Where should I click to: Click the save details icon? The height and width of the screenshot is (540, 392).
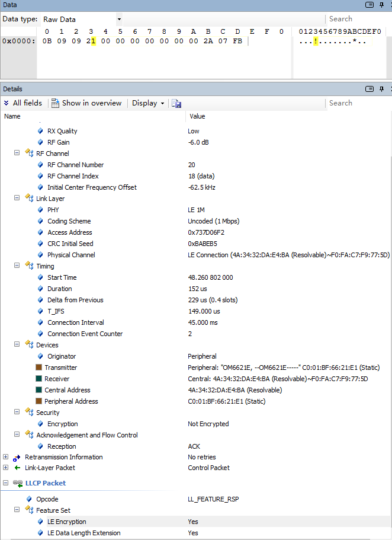[x=176, y=103]
